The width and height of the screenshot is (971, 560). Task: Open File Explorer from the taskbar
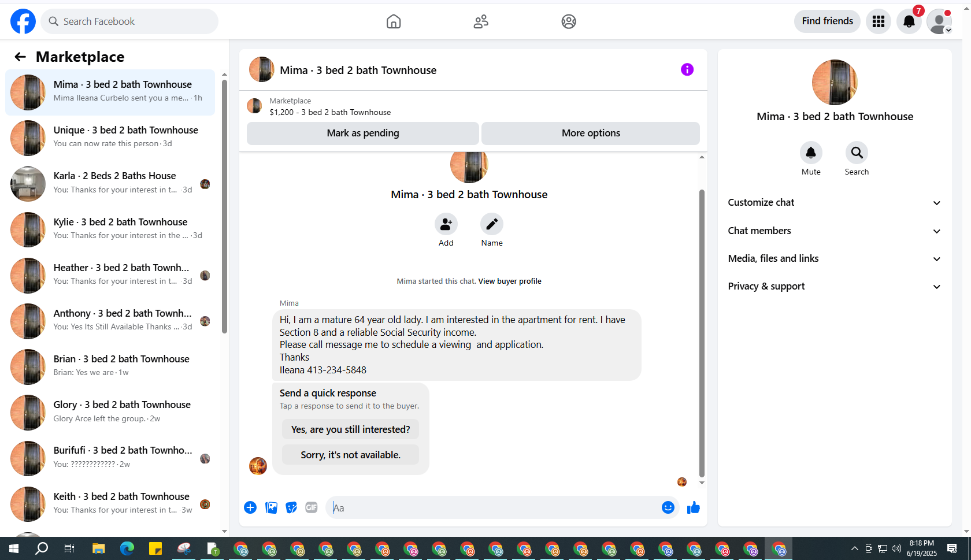pyautogui.click(x=98, y=548)
